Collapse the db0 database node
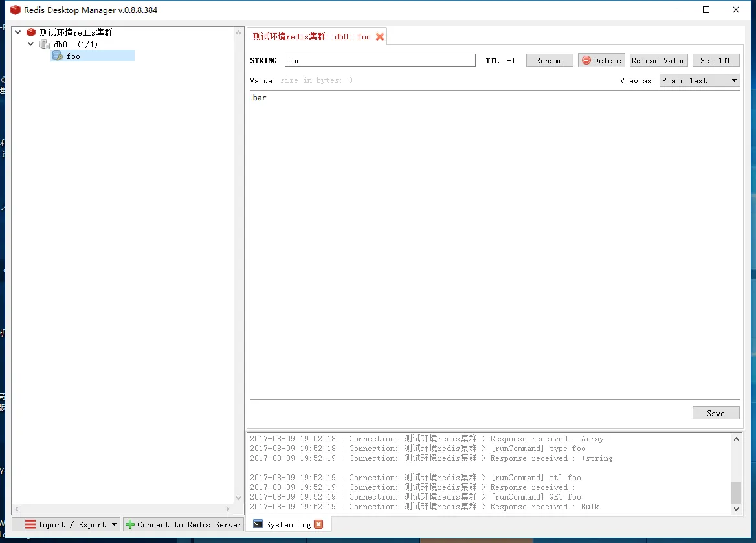This screenshot has height=543, width=756. (31, 44)
